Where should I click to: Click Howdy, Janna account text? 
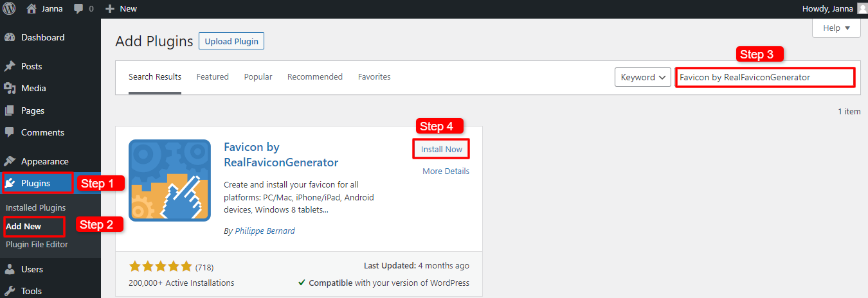tap(828, 8)
